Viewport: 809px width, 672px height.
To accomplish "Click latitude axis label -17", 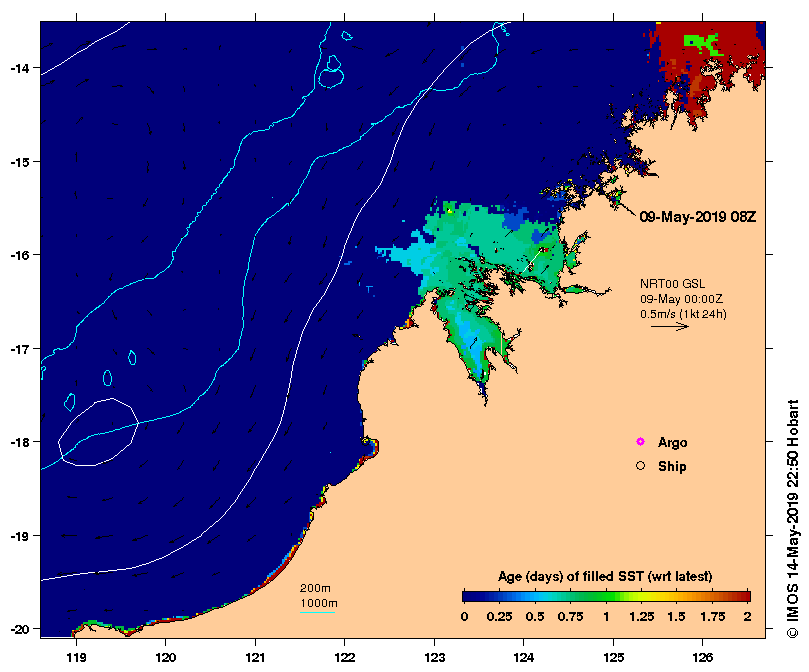I will coord(19,349).
